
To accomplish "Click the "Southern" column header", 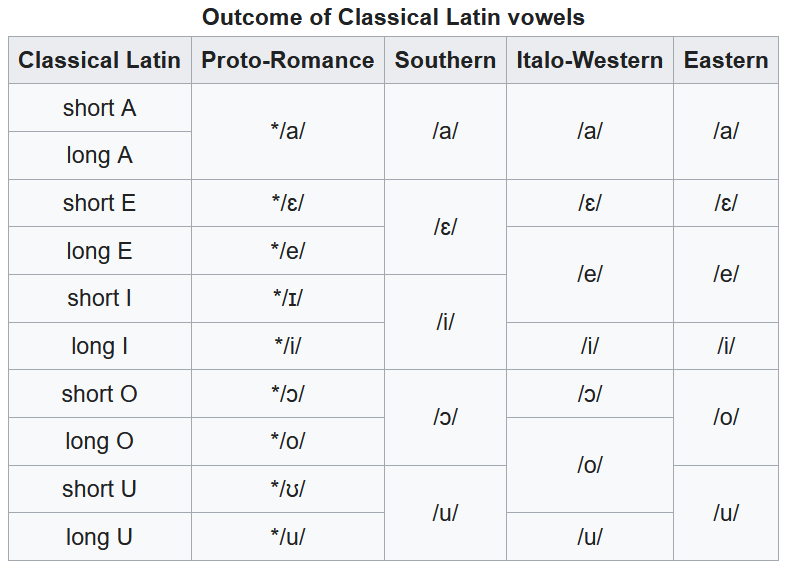I will click(445, 60).
